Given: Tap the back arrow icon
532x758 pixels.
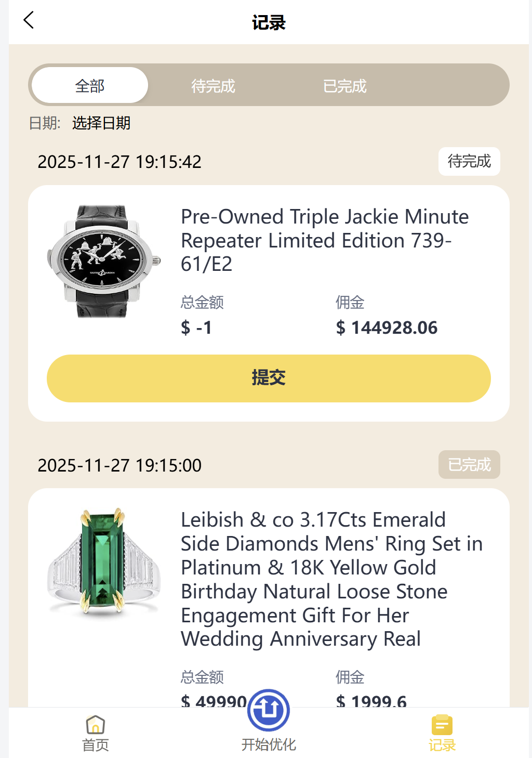Looking at the screenshot, I should click(29, 21).
